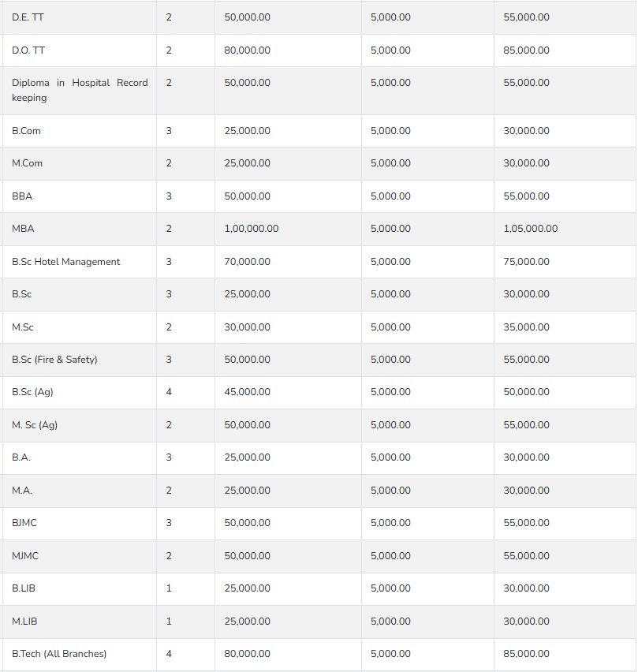The width and height of the screenshot is (638, 672).
Task: Click the B.Tech (All Branches) course cell
Action: click(59, 654)
